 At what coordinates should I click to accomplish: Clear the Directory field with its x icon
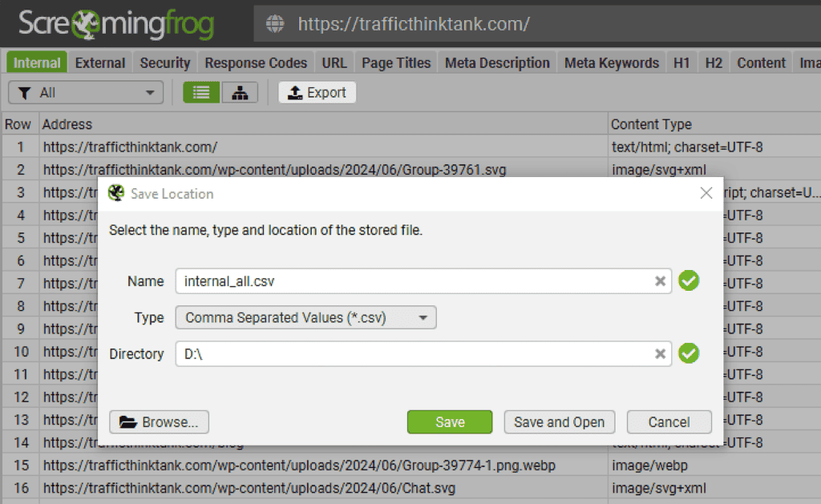coord(660,353)
